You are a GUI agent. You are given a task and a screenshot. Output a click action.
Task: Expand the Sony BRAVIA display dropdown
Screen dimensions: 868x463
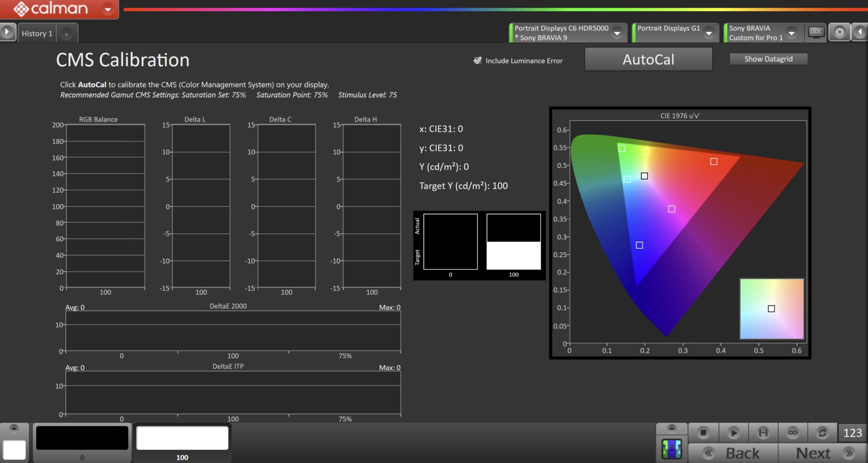[x=791, y=33]
